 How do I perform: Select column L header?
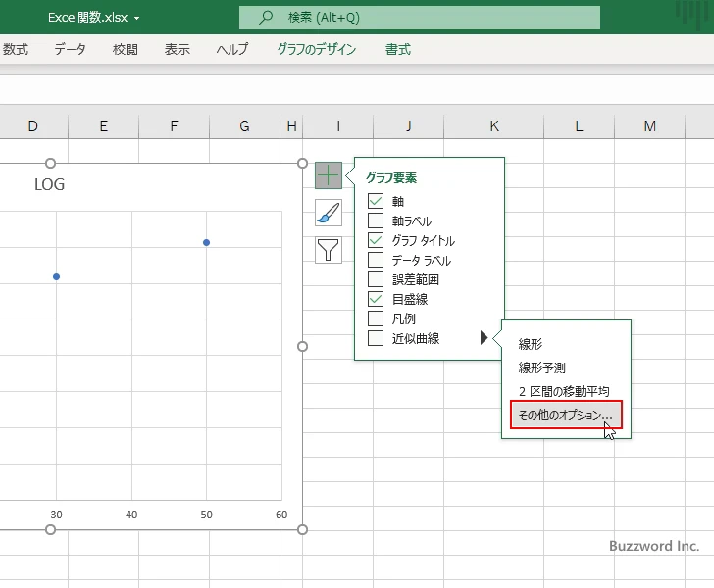579,126
